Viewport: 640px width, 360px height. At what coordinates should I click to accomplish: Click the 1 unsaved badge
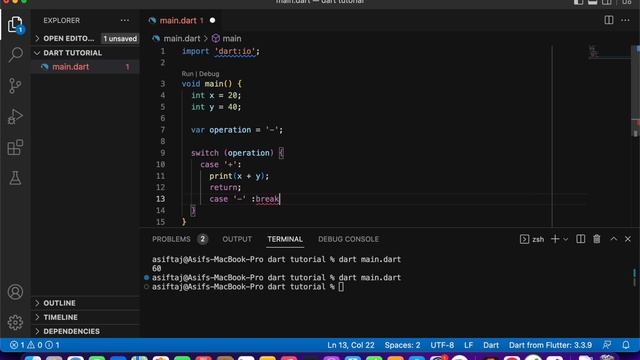pos(120,39)
